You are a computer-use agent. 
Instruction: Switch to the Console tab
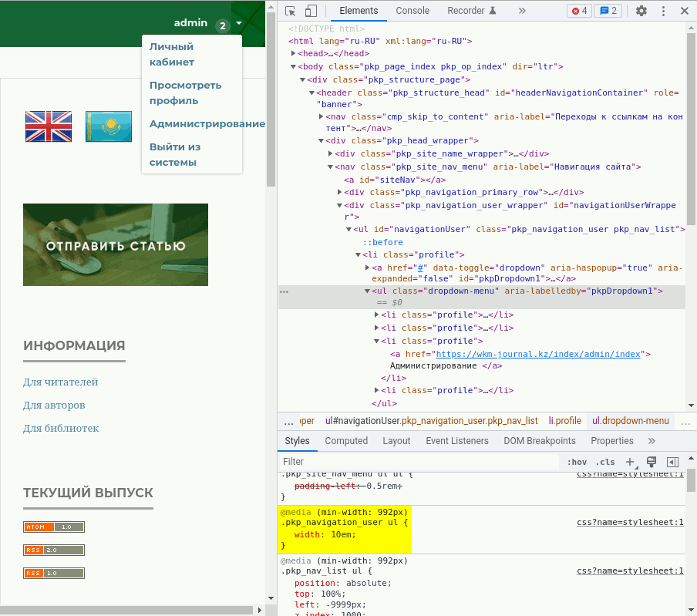tap(412, 11)
